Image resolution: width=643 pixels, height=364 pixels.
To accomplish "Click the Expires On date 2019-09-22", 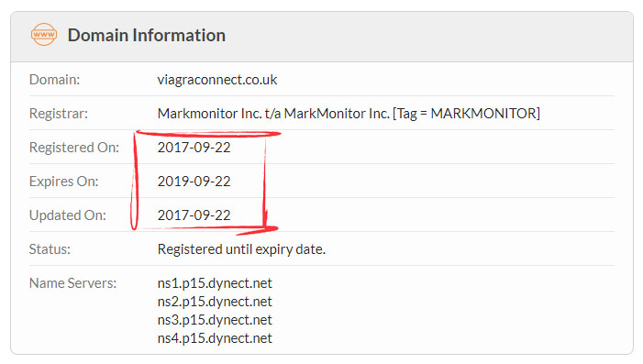I will click(194, 182).
